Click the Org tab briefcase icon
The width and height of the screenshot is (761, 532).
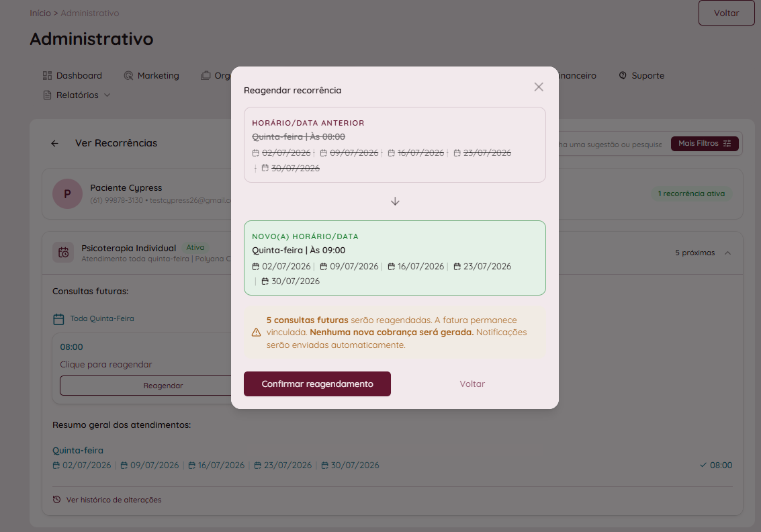tap(206, 76)
